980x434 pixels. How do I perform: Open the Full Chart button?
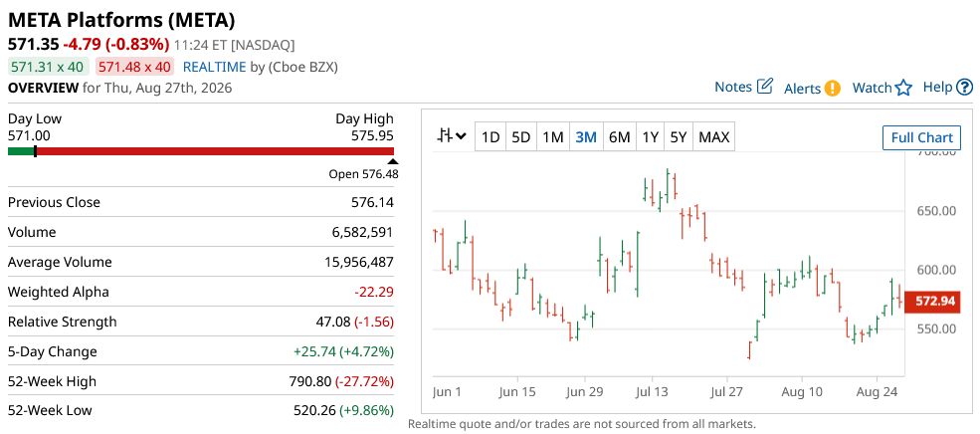pyautogui.click(x=921, y=137)
